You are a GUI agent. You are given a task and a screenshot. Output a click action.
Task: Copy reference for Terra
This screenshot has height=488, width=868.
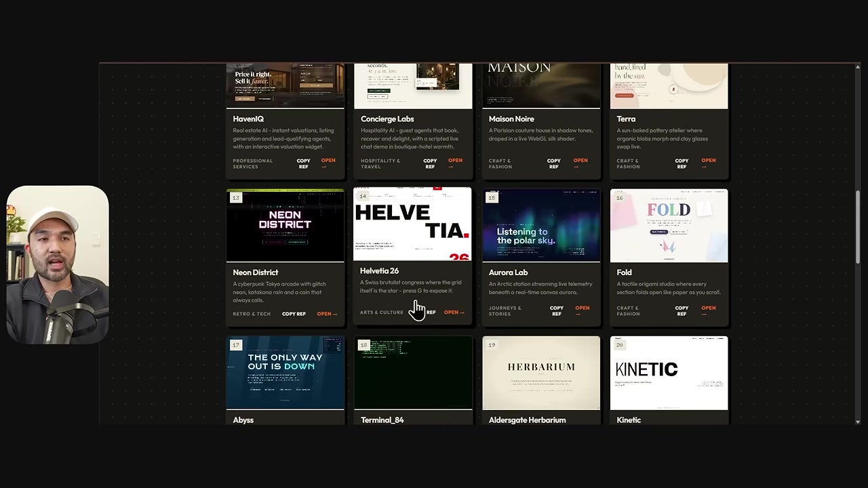pyautogui.click(x=682, y=163)
